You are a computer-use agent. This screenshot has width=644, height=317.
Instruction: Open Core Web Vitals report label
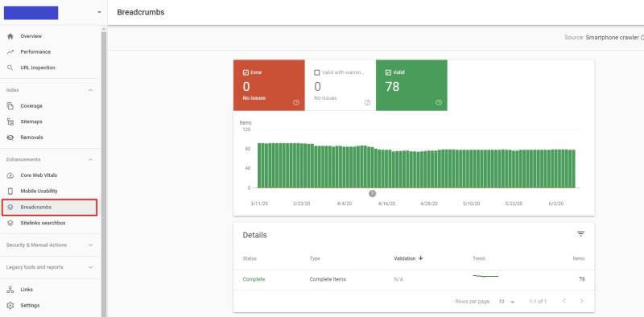tap(39, 175)
